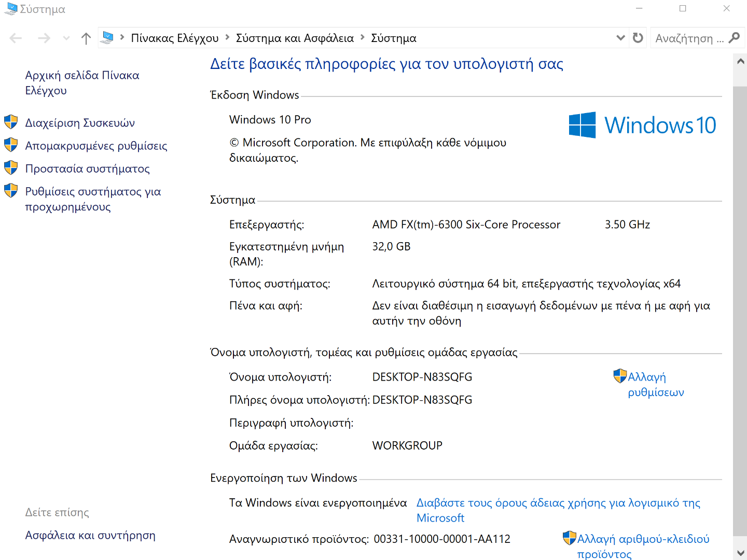
Task: Select full computer name beside Πλήρες όνομα υπολογιστή
Action: pyautogui.click(x=422, y=400)
